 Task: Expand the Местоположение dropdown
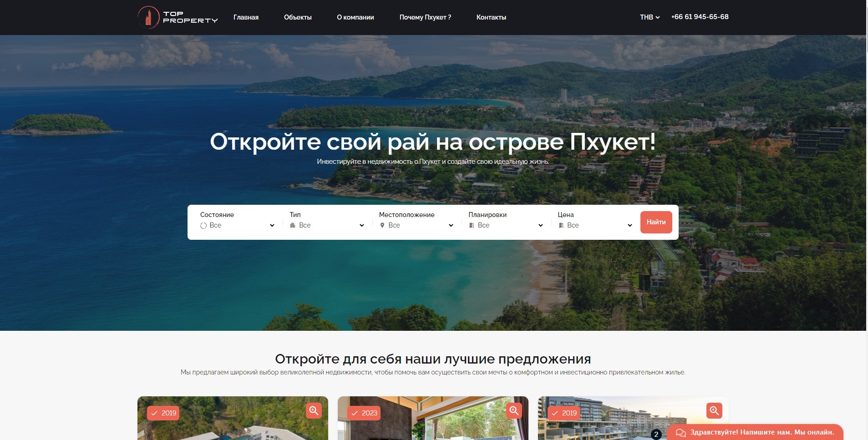coord(416,225)
